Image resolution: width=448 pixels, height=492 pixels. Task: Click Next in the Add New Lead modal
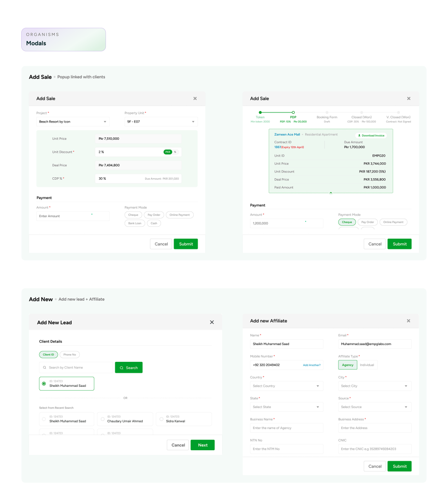pos(202,445)
